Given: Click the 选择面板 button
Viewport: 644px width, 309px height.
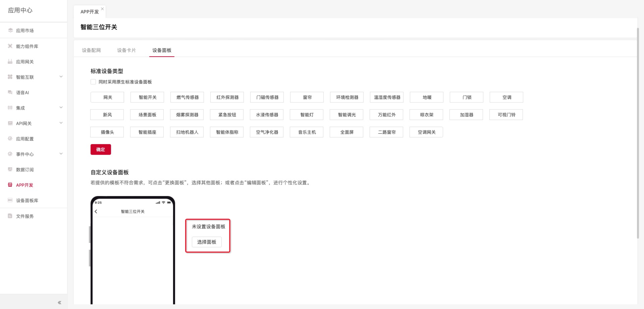Looking at the screenshot, I should pyautogui.click(x=206, y=242).
